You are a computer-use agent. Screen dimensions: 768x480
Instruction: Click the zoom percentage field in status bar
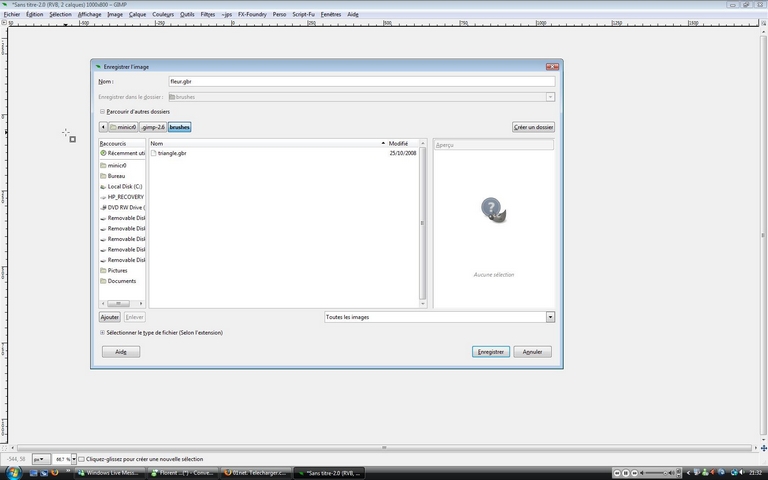(61, 459)
